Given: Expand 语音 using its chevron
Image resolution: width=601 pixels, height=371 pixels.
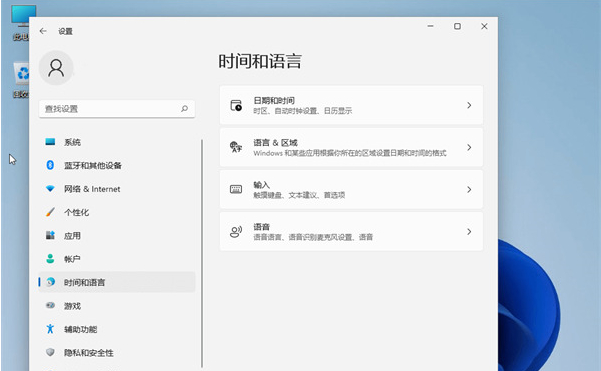Looking at the screenshot, I should click(x=469, y=231).
